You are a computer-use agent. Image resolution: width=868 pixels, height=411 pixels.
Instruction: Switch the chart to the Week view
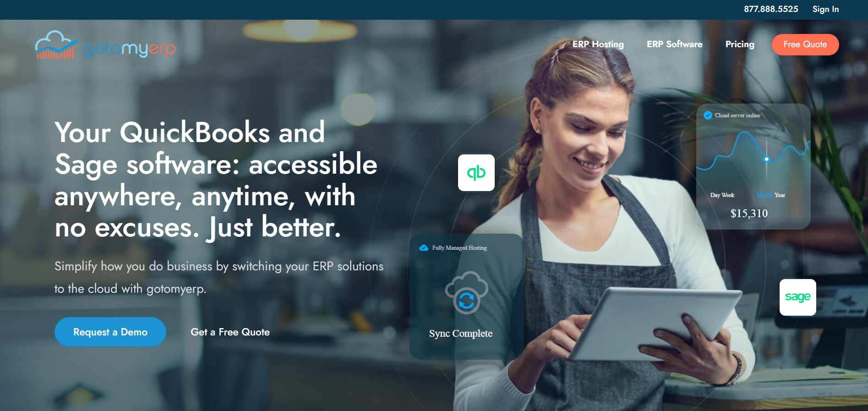click(728, 195)
